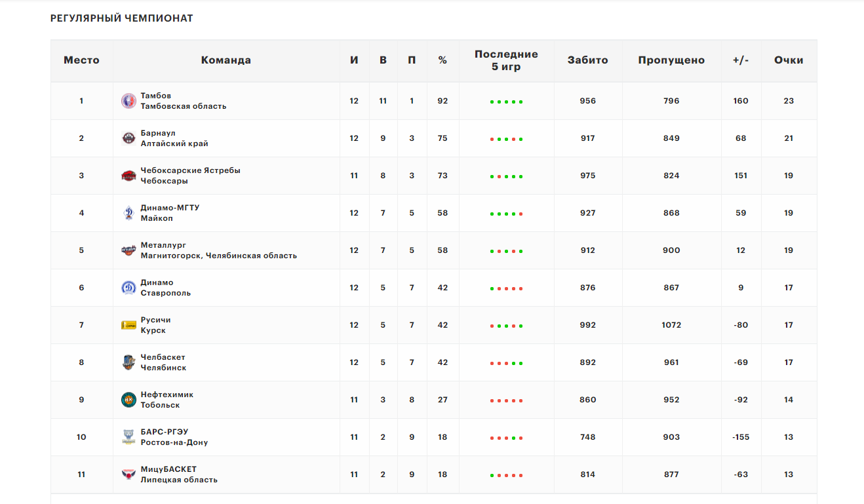The image size is (864, 504).
Task: Click the В wins column header
Action: click(383, 60)
